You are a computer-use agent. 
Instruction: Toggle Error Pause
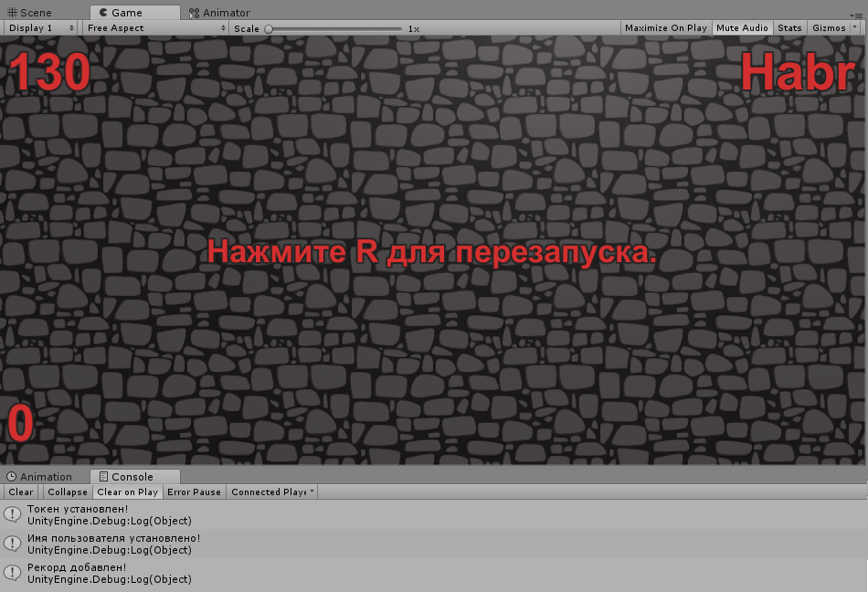click(x=194, y=492)
